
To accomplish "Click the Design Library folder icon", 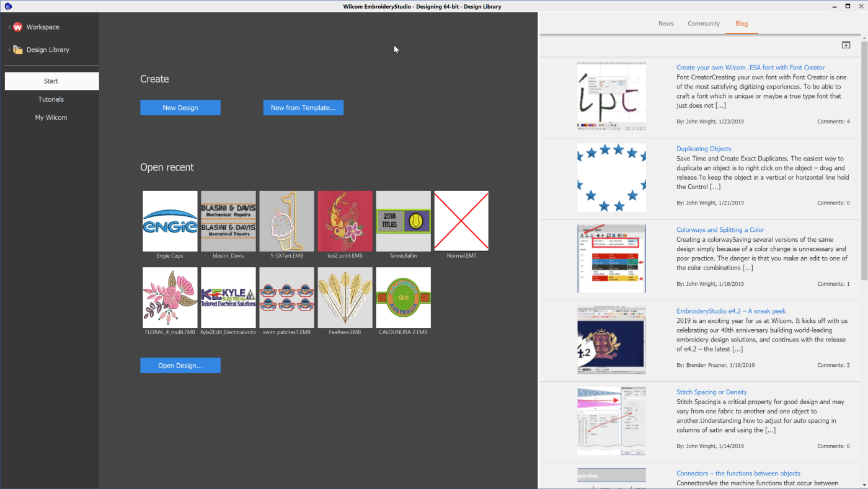I will [17, 50].
